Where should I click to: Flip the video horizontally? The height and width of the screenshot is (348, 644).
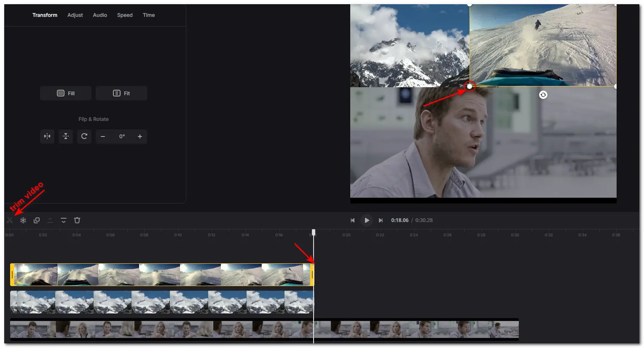(x=47, y=137)
